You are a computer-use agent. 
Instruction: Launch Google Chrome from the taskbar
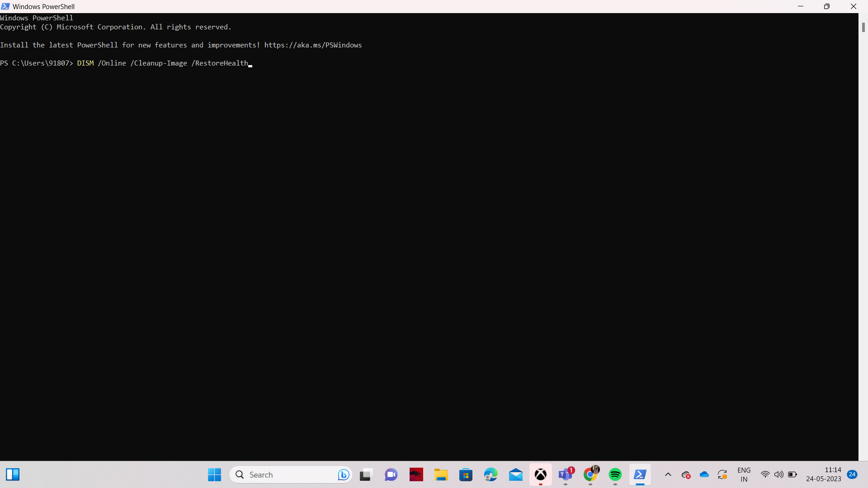click(x=590, y=474)
